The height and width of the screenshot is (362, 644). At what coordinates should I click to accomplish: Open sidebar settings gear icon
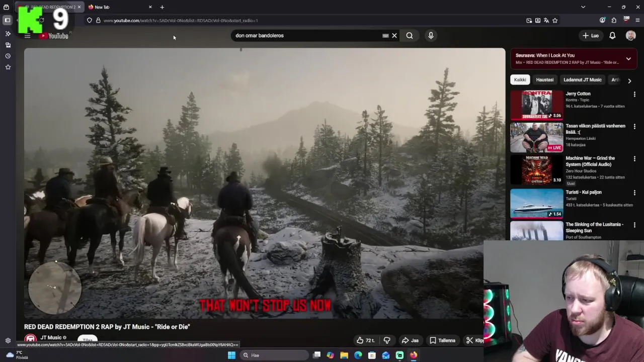point(8,340)
